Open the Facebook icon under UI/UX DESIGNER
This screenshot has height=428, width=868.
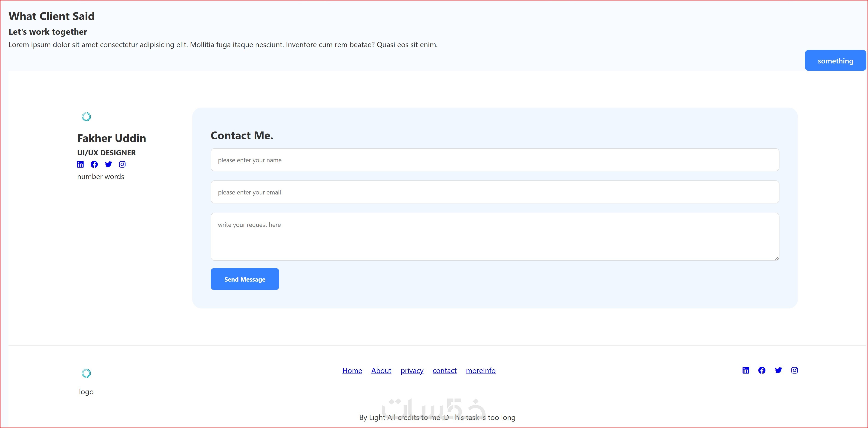point(94,164)
